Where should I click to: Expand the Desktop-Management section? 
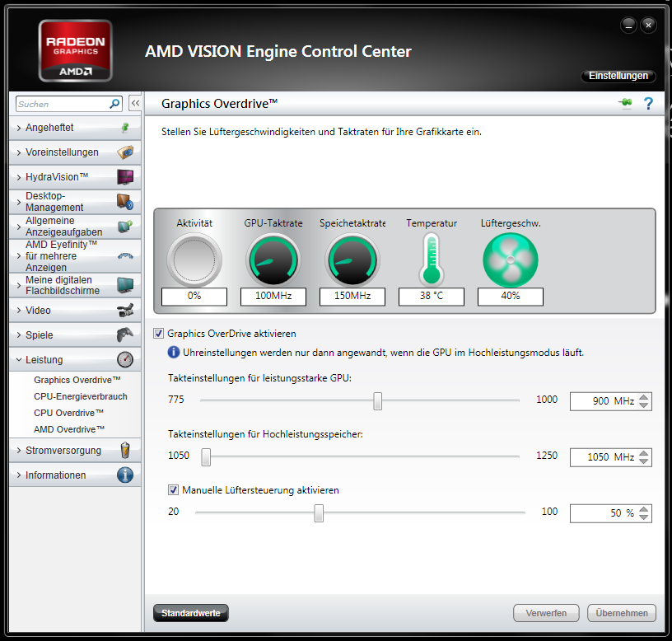[x=75, y=202]
